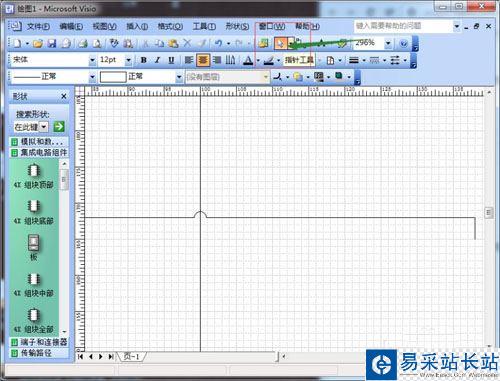Click the green search arrow in Shapes panel
500x381 pixels.
[x=59, y=127]
